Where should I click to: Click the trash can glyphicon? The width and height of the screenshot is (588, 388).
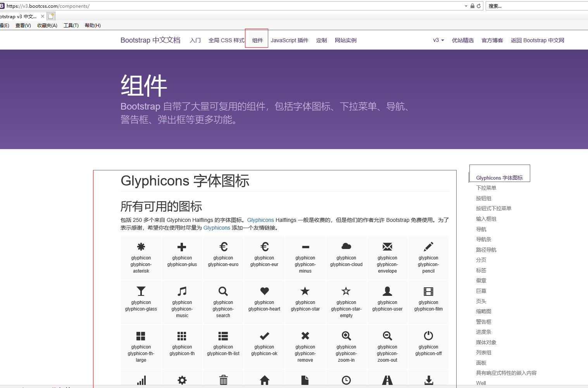(224, 380)
